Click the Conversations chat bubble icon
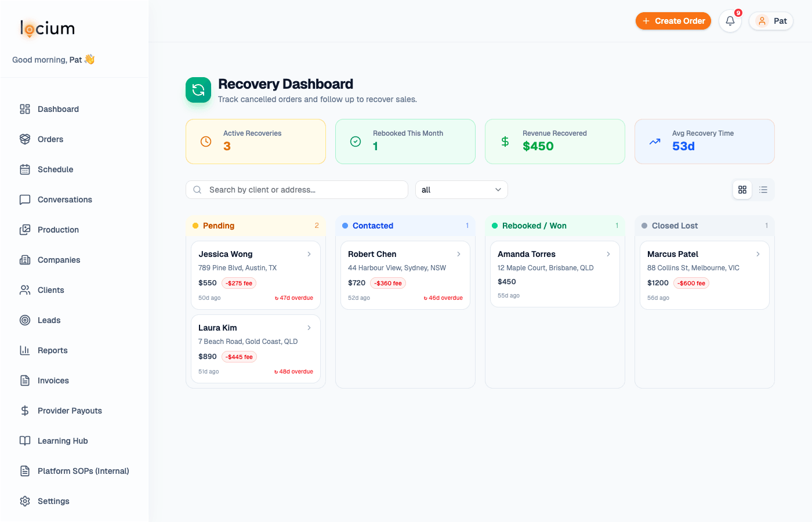The image size is (812, 522). coord(25,200)
